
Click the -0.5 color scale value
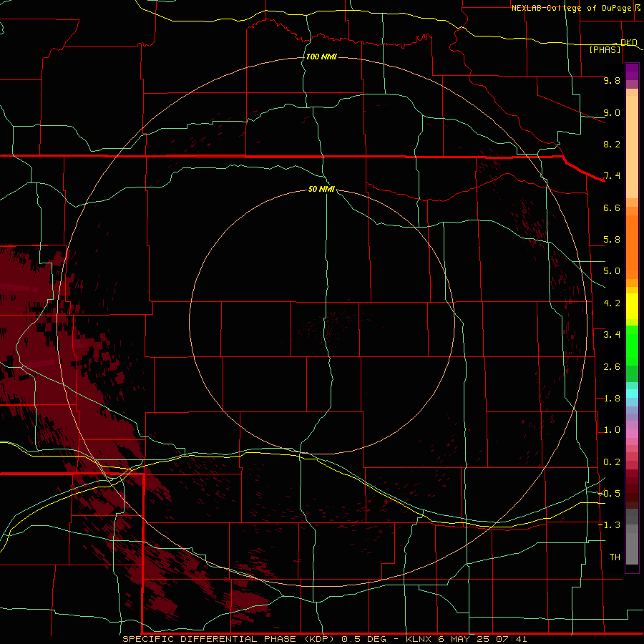point(610,494)
